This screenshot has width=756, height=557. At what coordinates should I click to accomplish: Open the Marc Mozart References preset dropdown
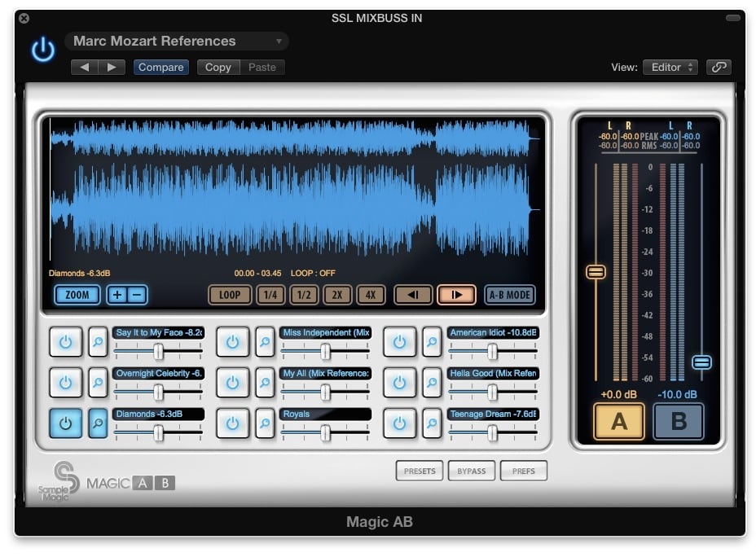tap(177, 42)
